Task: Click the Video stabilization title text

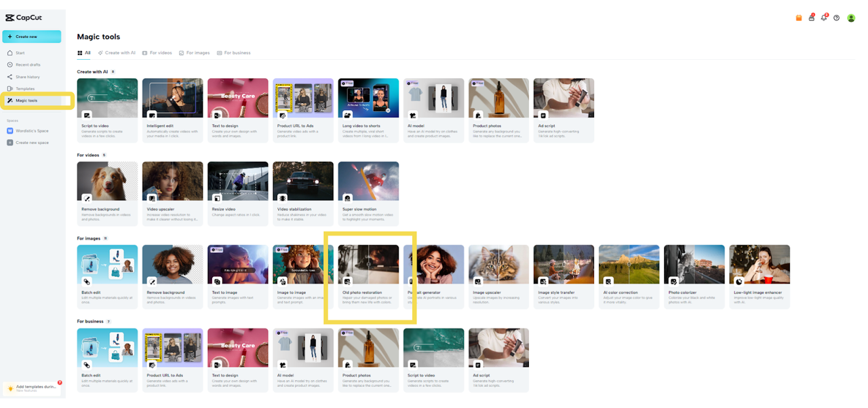Action: tap(294, 209)
